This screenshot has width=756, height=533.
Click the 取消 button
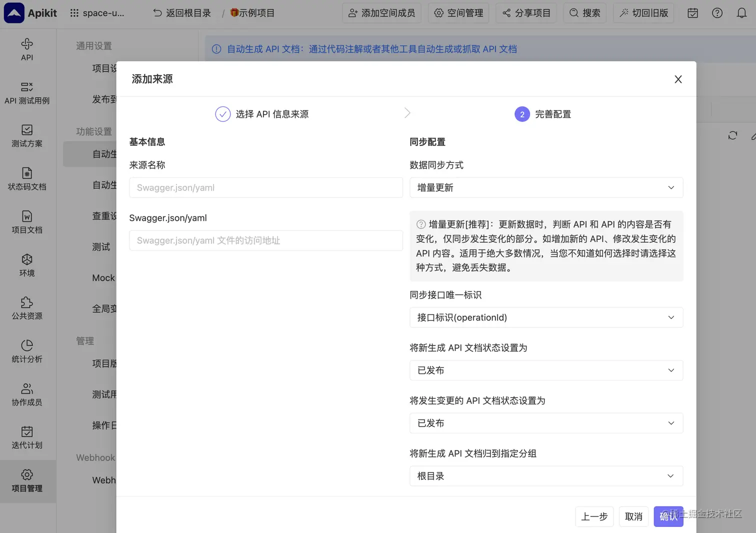click(633, 516)
